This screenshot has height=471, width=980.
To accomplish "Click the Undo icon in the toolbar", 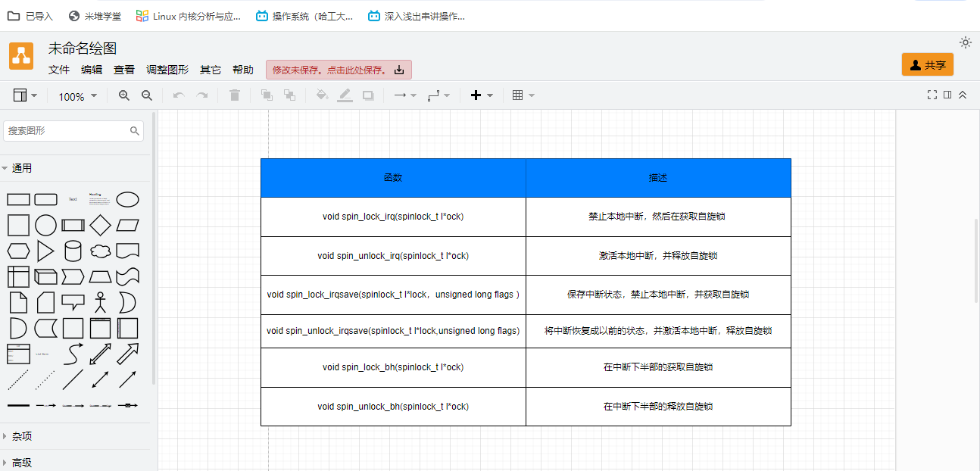I will (x=179, y=95).
